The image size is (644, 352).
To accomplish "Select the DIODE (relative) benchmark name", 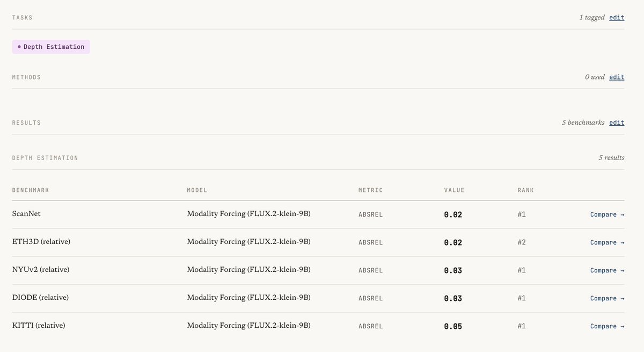I will point(40,298).
